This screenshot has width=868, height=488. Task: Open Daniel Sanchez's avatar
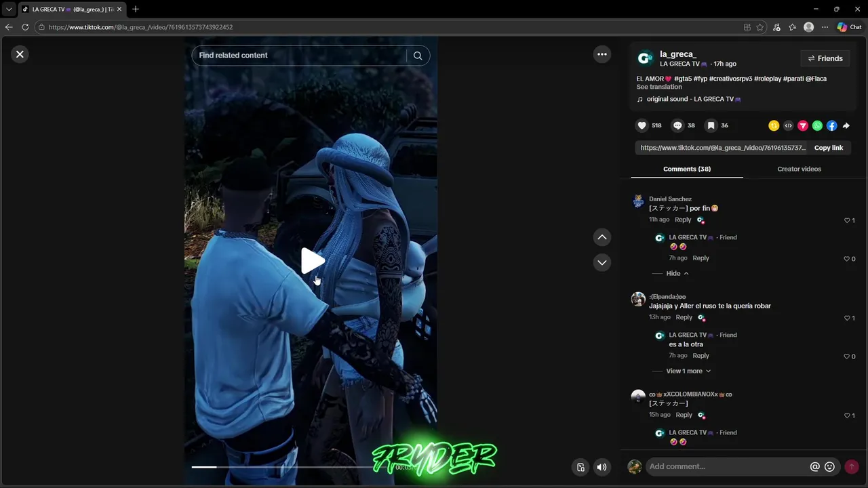[638, 201]
